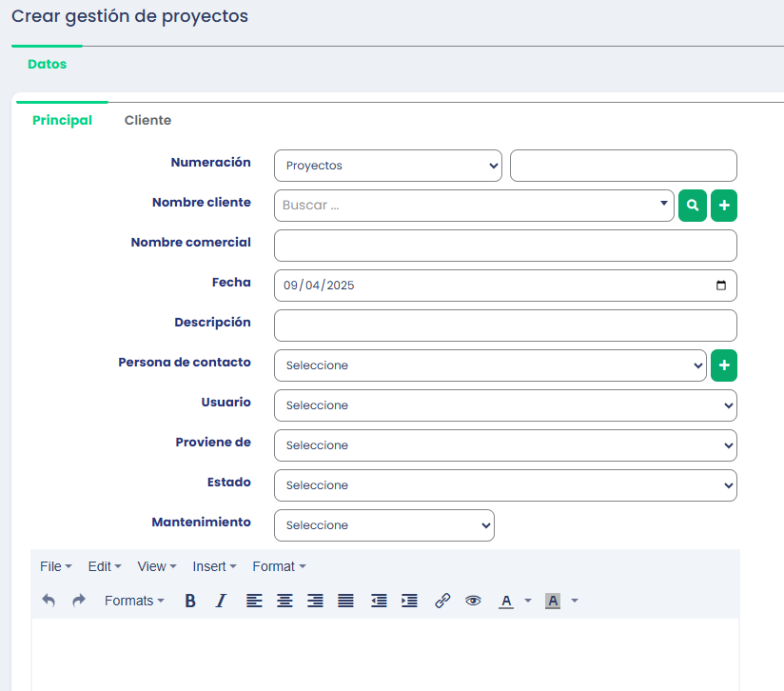Add new contact person with plus button
Screen dimensions: 784x691
point(723,365)
